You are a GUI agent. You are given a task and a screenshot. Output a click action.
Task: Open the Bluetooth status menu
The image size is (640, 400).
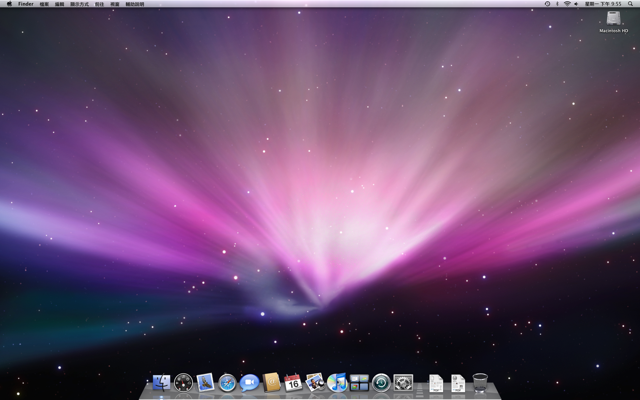point(557,4)
